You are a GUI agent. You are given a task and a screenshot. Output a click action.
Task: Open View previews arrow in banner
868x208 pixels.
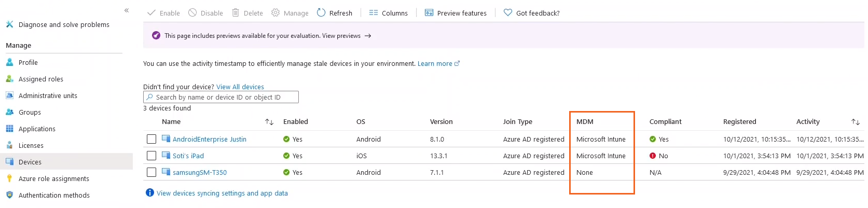point(368,36)
